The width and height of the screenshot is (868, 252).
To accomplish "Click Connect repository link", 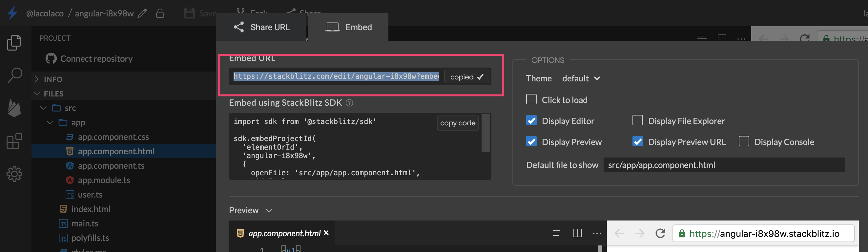I will [96, 59].
